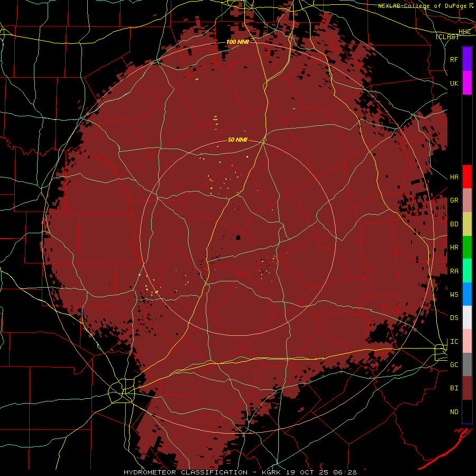Click the BI legend label
Image resolution: width=476 pixels, height=476 pixels.
point(454,388)
